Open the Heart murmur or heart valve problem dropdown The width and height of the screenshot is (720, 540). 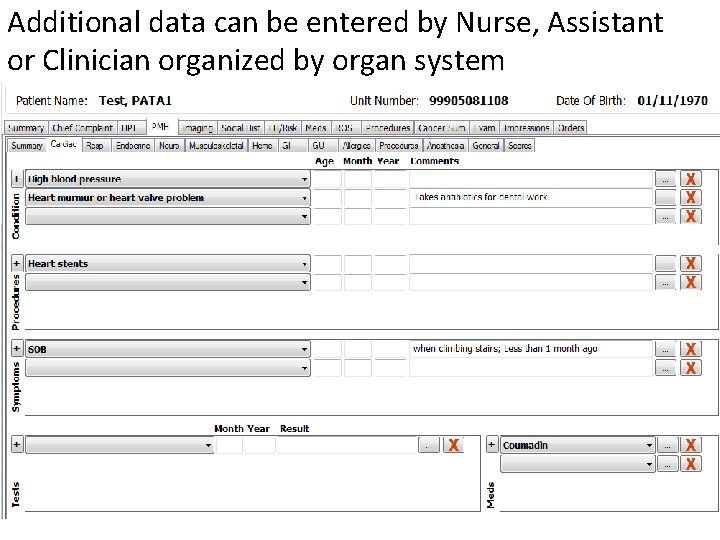coord(168,197)
